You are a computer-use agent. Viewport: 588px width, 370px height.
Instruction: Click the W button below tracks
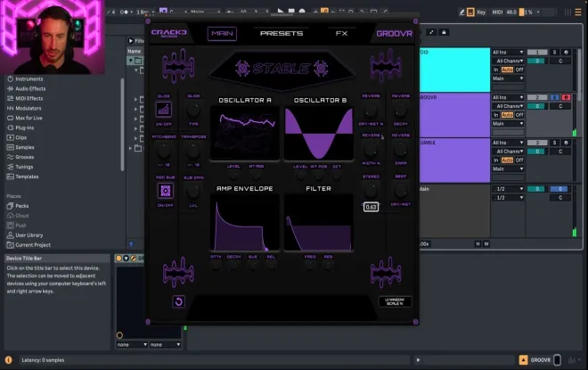pos(486,244)
